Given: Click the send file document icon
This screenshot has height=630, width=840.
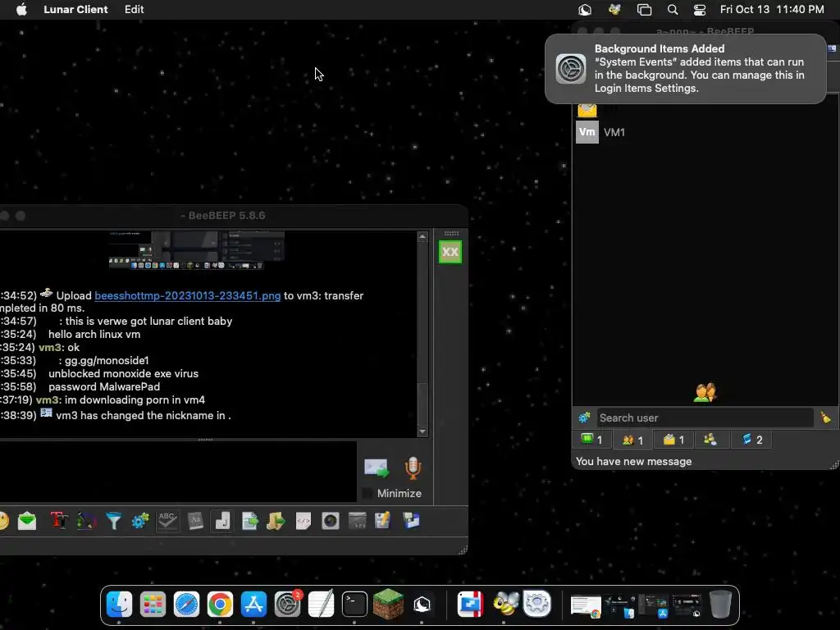Looking at the screenshot, I should pos(249,521).
